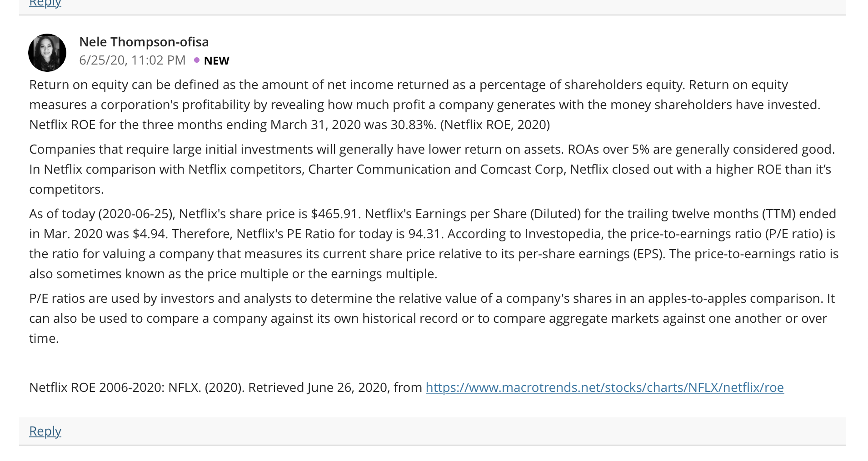Click the paragraph starting "Return on equity can"
Viewport: 868px width, 461px height.
coord(425,105)
